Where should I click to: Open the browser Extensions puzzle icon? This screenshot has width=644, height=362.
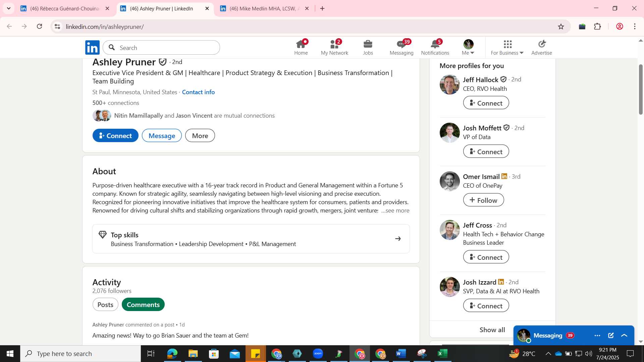click(598, 26)
